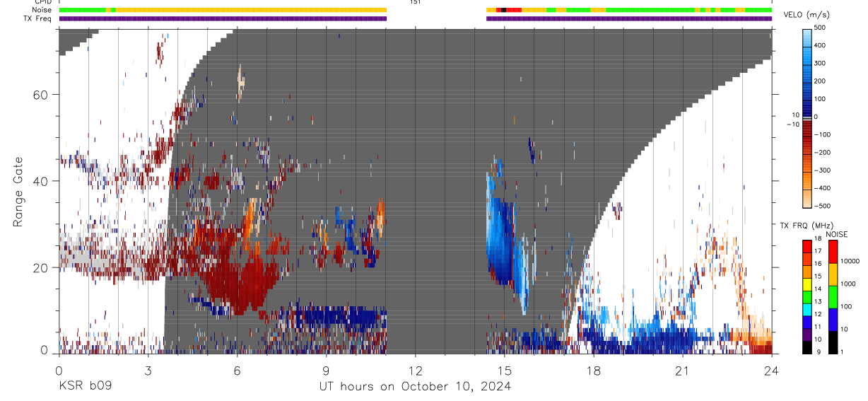Click the 1 label at NOISE scale bottom
The image size is (868, 401).
842,352
